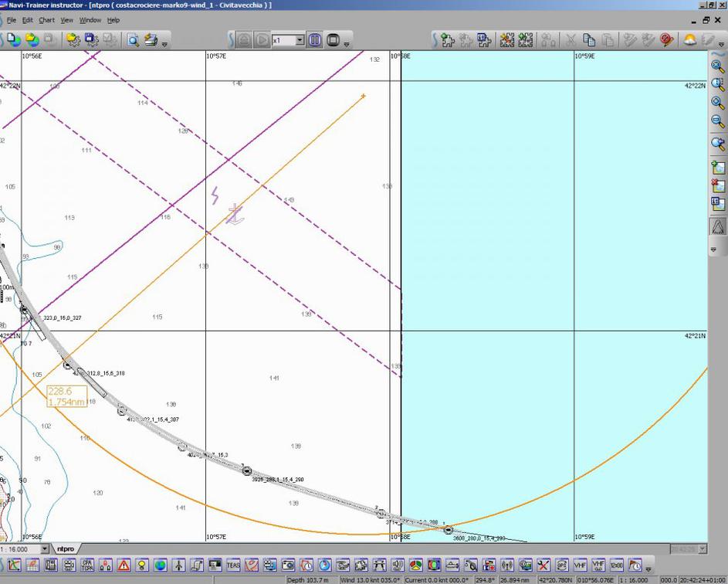Toggle the highlighted triangle tool on right toolbar
The image size is (728, 584).
718,226
